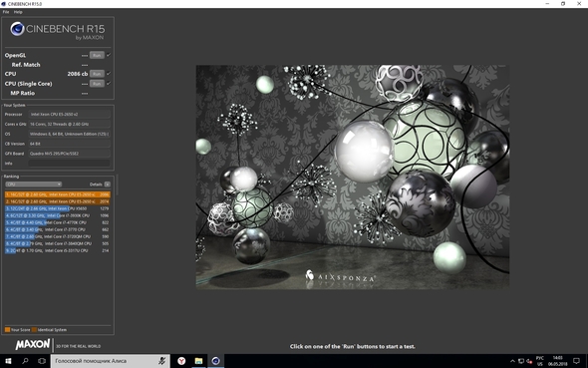Run the CPU multi-core benchmark
Viewport: 588px width, 368px height.
point(97,74)
